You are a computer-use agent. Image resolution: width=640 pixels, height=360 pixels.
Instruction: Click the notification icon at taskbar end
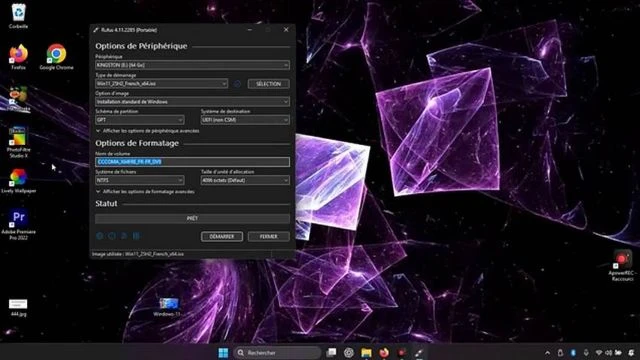click(x=632, y=353)
